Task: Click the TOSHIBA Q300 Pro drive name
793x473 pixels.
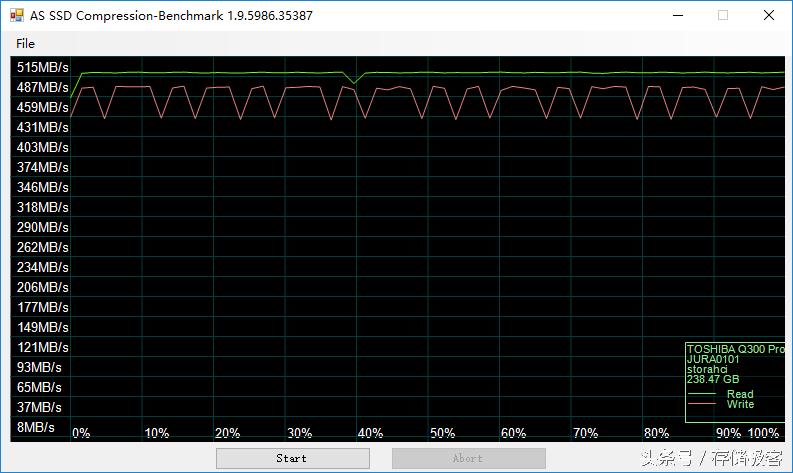Action: (x=736, y=349)
